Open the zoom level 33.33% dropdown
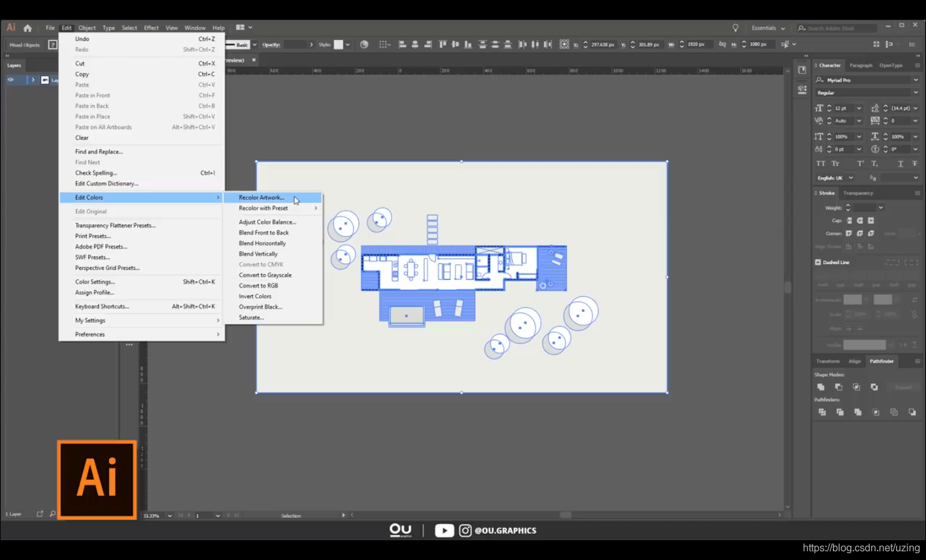This screenshot has height=560, width=926. point(170,515)
